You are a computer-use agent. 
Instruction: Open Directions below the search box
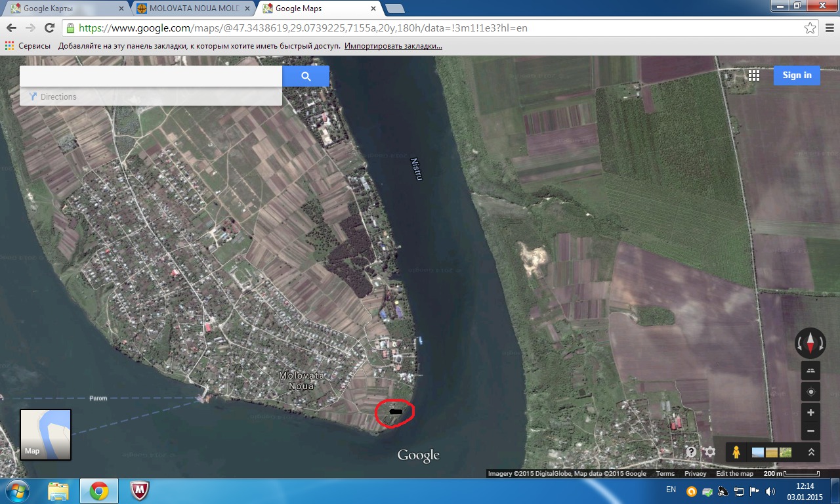pos(58,97)
